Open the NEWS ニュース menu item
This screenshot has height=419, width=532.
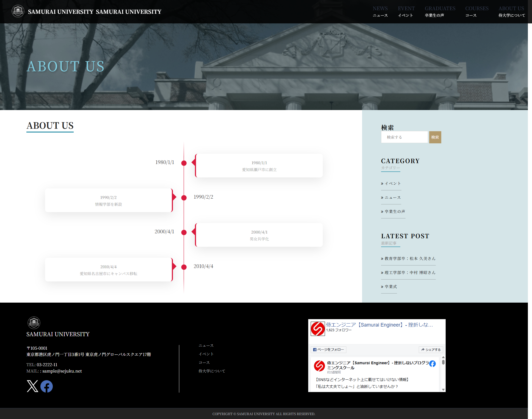(x=380, y=12)
